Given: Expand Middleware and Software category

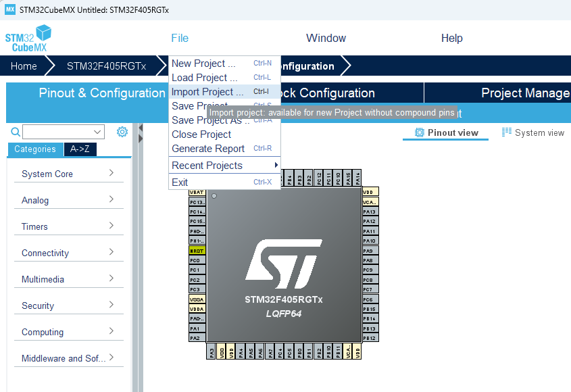Looking at the screenshot, I should (x=68, y=358).
